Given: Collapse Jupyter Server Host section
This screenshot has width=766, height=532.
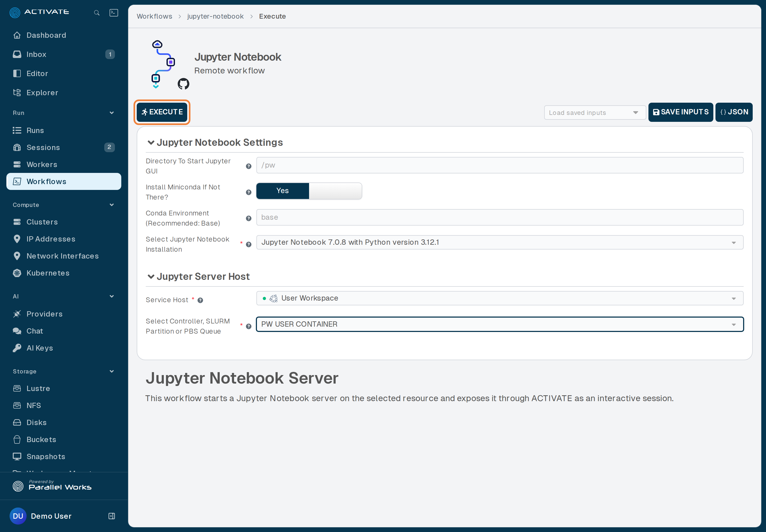Looking at the screenshot, I should click(151, 276).
